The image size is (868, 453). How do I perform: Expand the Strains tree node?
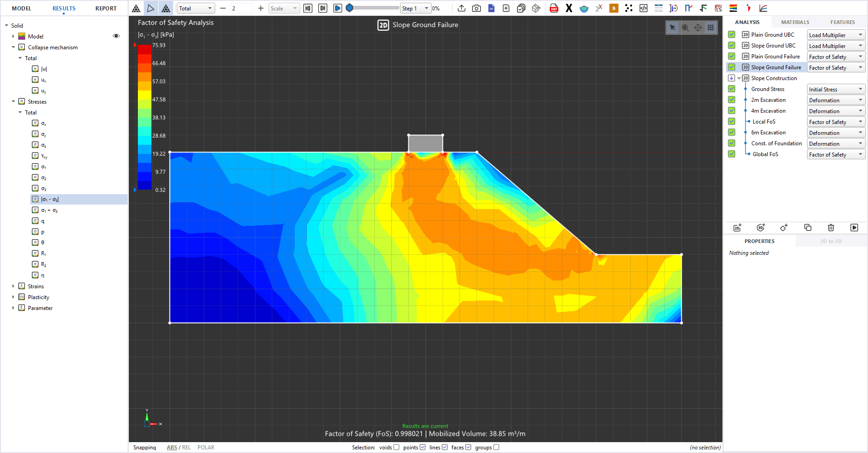coord(13,286)
